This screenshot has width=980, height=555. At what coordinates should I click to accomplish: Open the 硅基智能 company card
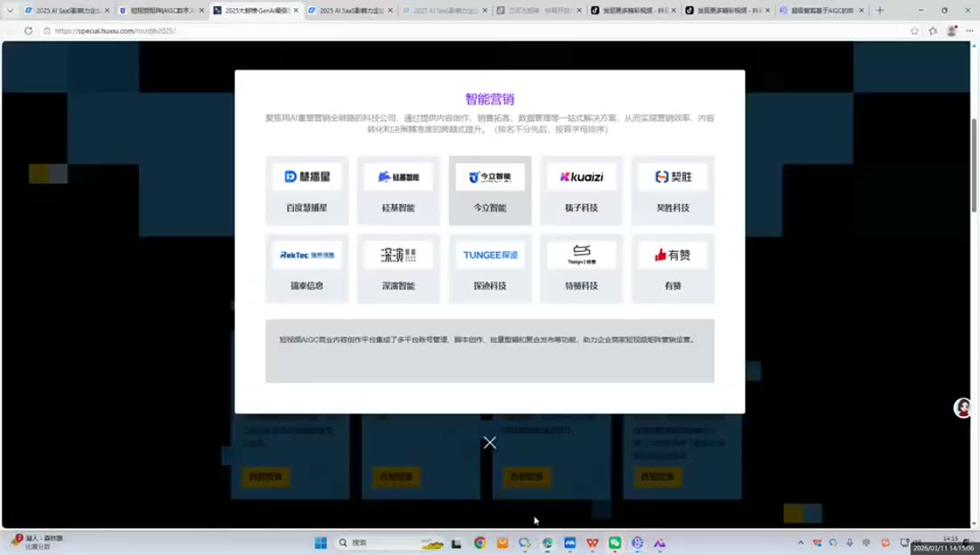398,190
